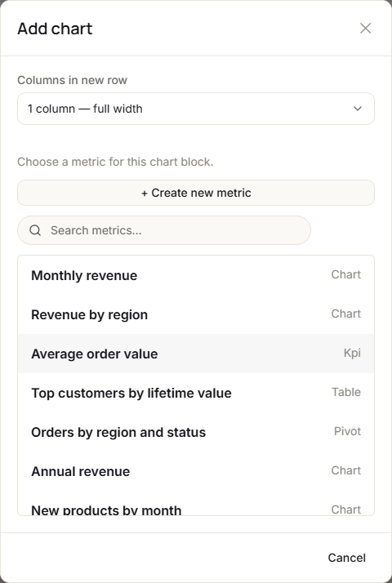The image size is (392, 583).
Task: Select Orders by region and status
Action: pyautogui.click(x=196, y=432)
